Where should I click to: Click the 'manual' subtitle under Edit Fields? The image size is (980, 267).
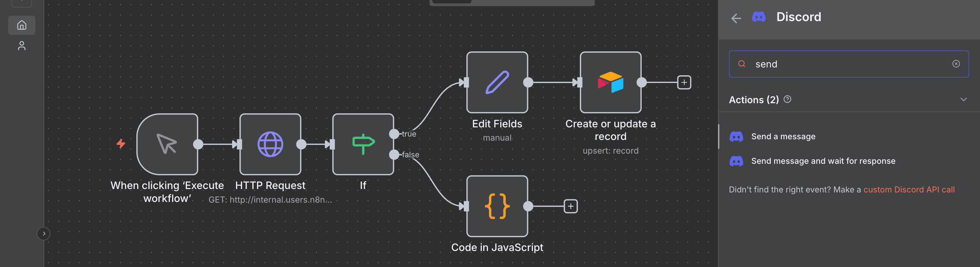497,138
